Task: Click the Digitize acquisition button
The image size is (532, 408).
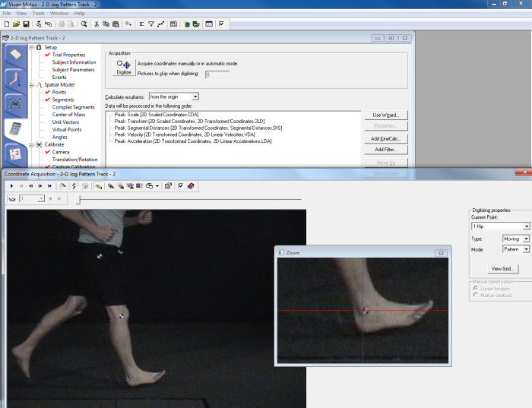Action: 124,68
